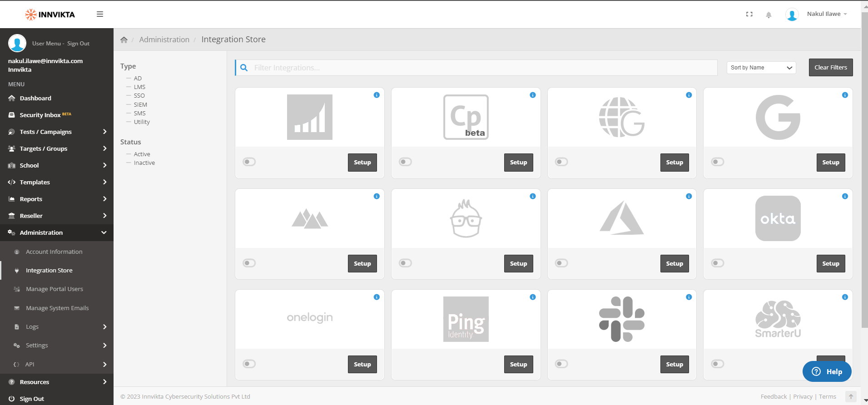Viewport: 868px width, 405px height.
Task: Click the home icon in the breadcrumb
Action: tap(124, 40)
